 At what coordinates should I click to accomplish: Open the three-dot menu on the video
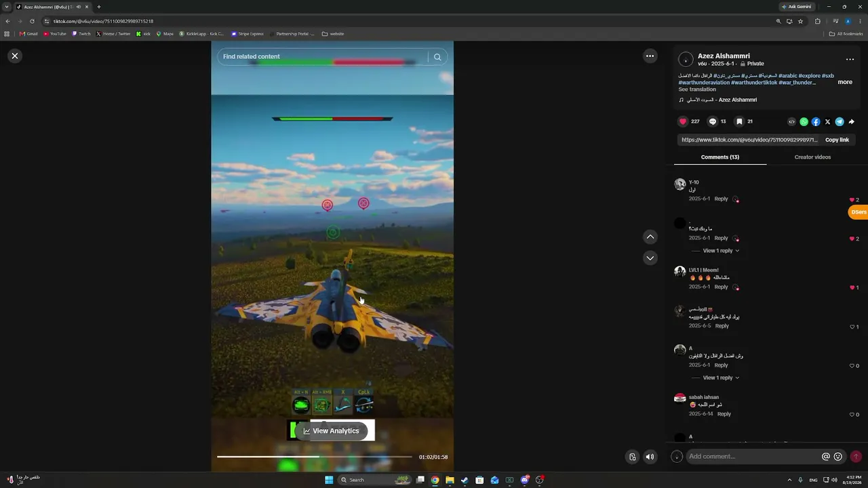(650, 56)
